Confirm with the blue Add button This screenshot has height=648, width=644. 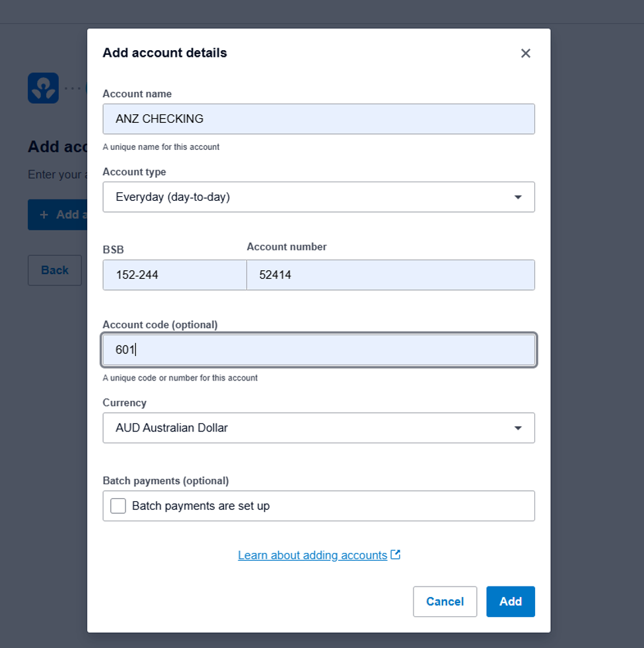pos(511,602)
